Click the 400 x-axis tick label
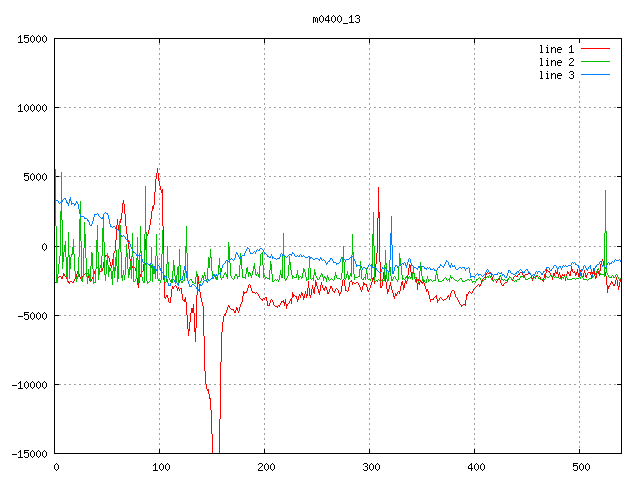This screenshot has height=480, width=640. tap(475, 467)
